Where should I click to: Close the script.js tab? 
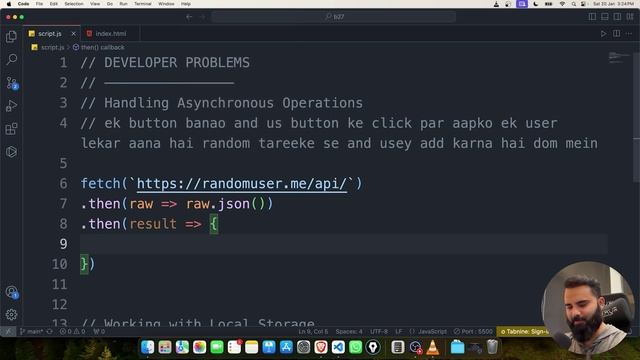[x=73, y=34]
